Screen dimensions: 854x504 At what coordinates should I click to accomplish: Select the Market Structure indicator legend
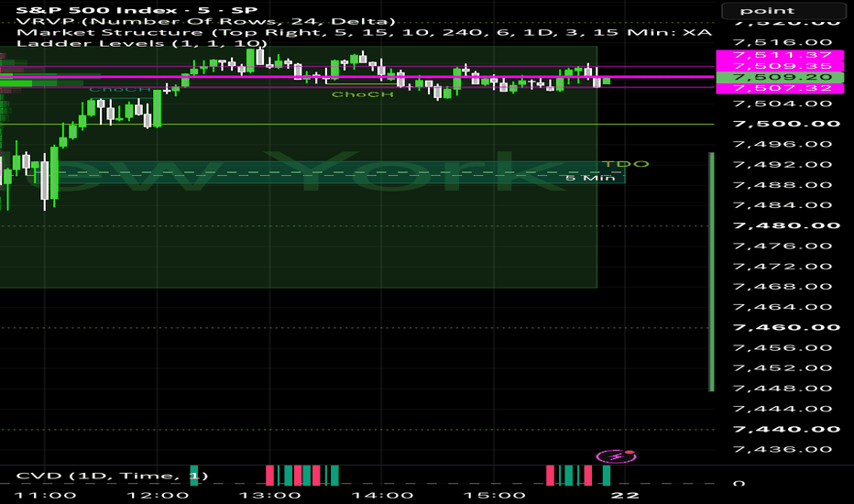point(364,32)
